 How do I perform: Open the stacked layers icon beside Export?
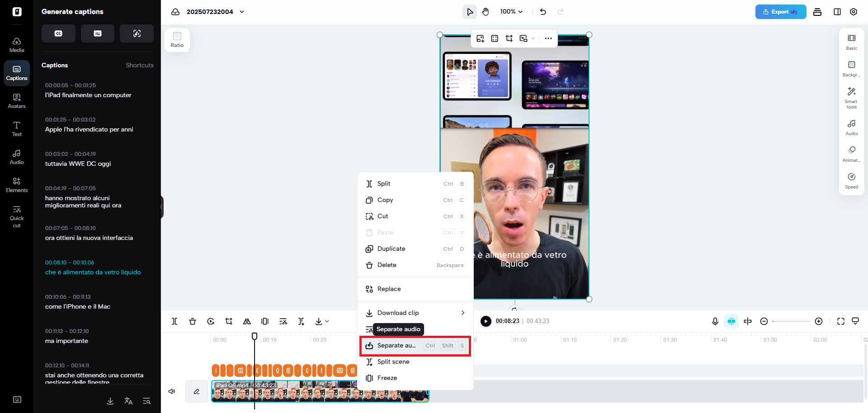pos(817,12)
